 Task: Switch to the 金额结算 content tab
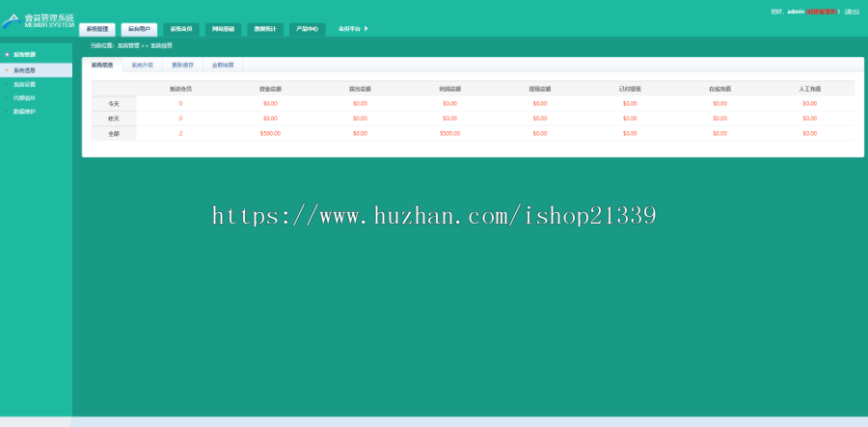[223, 66]
